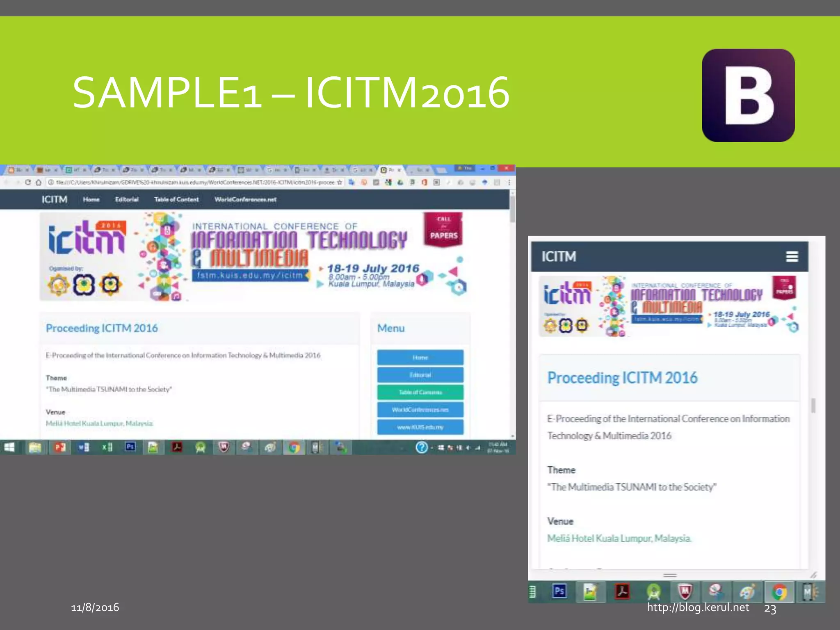Click the taskbar clock in the wide window
840x630 pixels.
tap(498, 447)
